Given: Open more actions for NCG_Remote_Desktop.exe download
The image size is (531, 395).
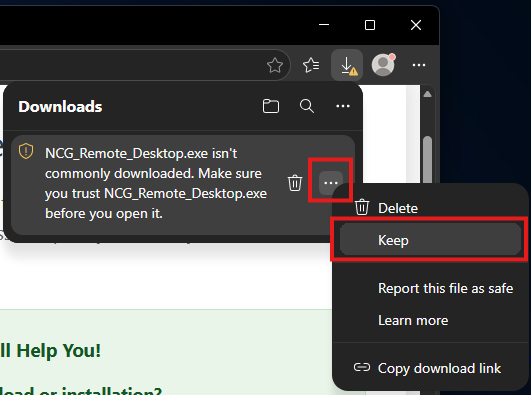Looking at the screenshot, I should coord(331,183).
